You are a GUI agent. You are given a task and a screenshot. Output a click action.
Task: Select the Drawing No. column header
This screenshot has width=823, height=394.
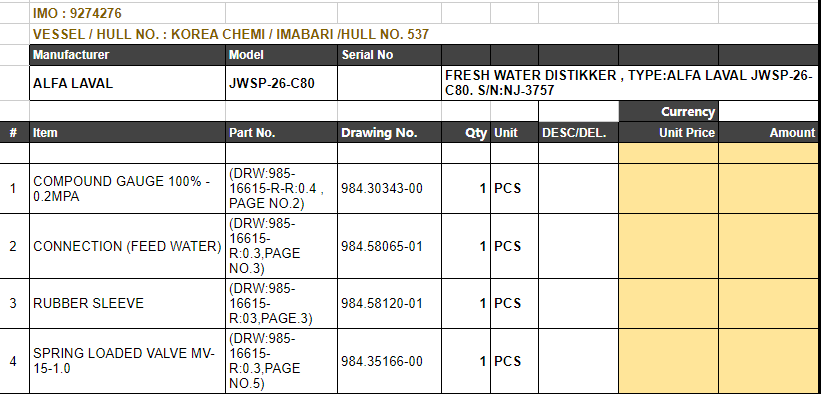389,132
